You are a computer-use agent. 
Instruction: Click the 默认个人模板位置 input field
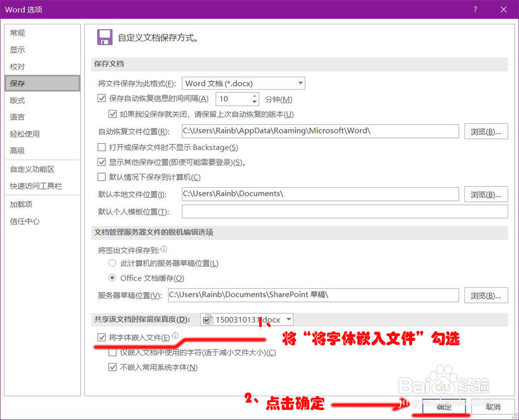[344, 211]
